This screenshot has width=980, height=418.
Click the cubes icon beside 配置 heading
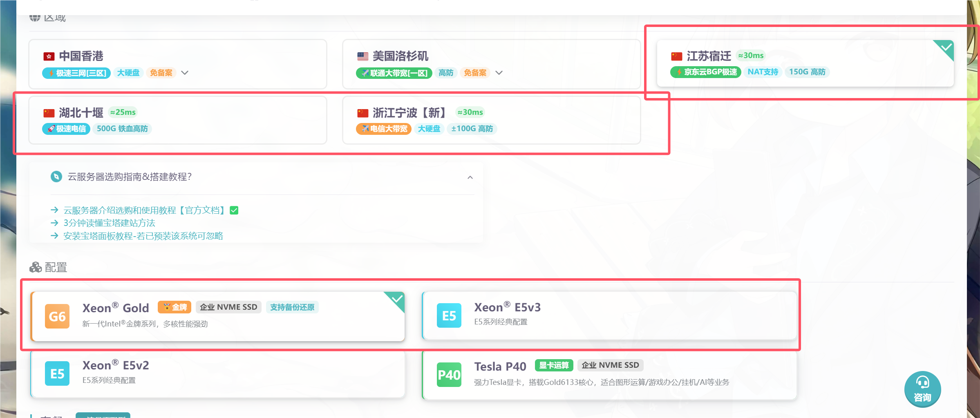click(36, 267)
